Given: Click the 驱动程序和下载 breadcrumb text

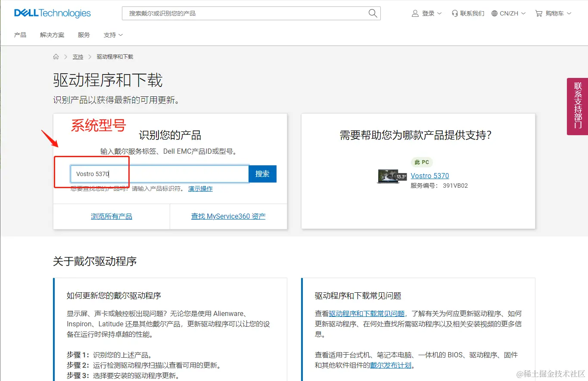Looking at the screenshot, I should click(115, 57).
